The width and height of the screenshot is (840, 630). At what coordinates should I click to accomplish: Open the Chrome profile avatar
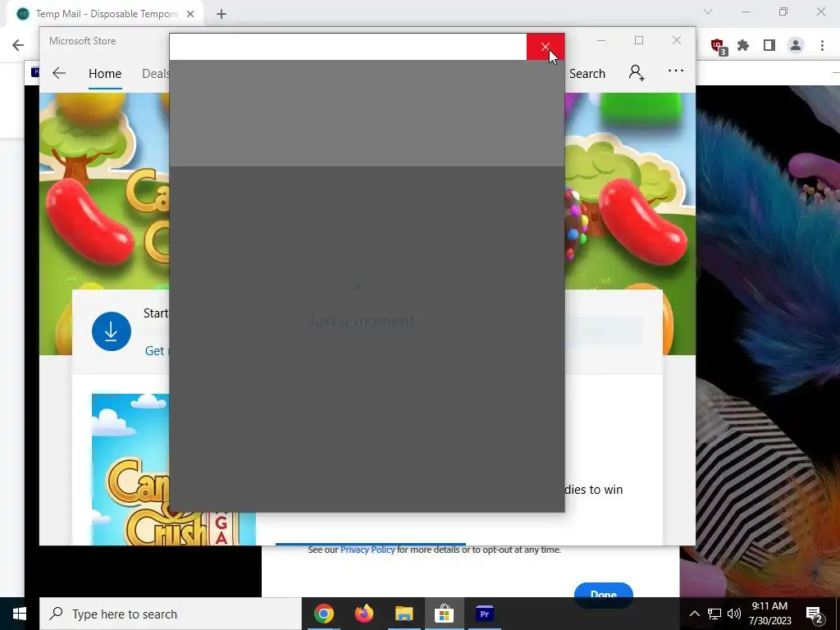tap(796, 46)
